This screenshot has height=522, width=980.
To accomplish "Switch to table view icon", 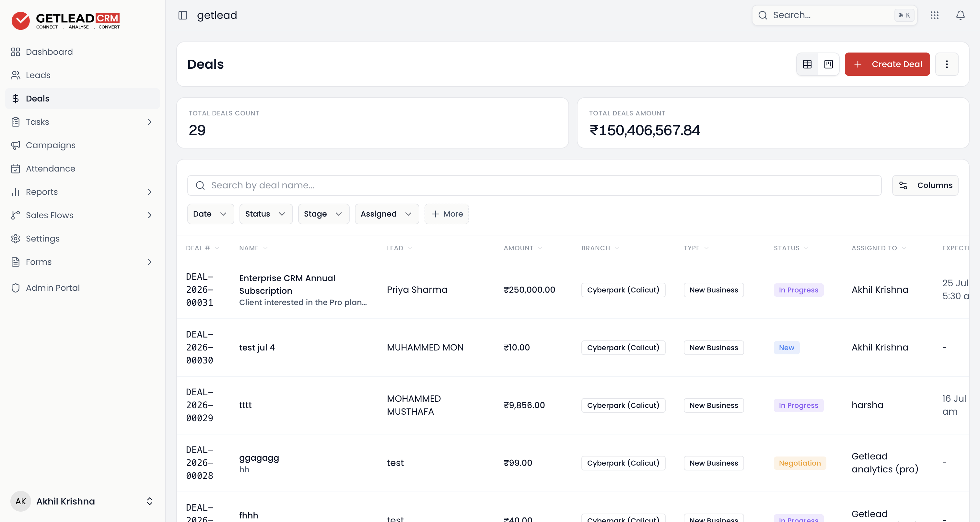I will [807, 64].
